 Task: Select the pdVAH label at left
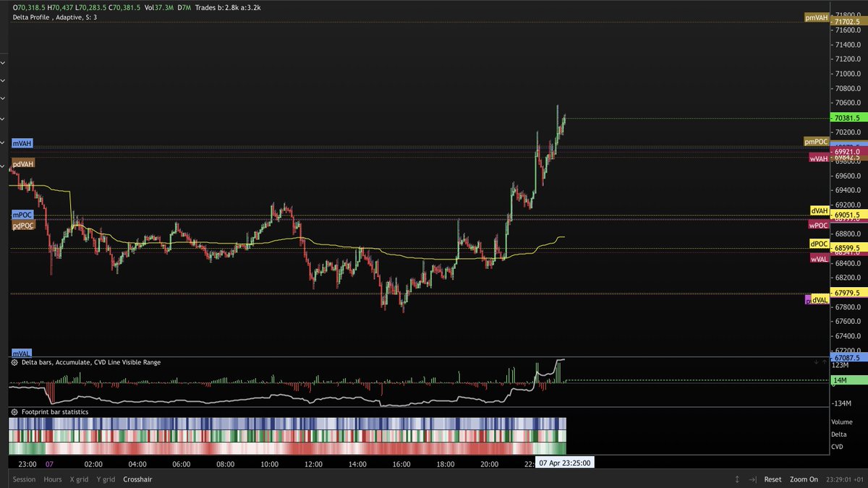click(23, 164)
